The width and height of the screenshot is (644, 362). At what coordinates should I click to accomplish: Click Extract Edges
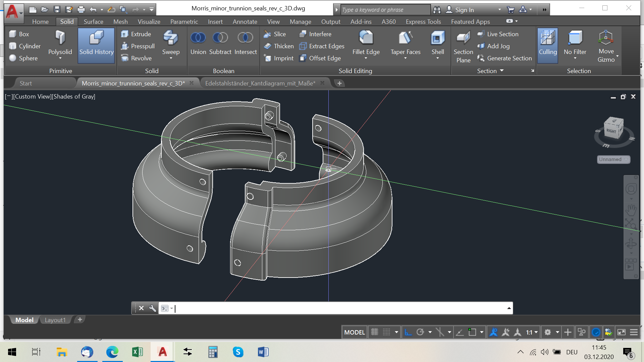(x=322, y=46)
